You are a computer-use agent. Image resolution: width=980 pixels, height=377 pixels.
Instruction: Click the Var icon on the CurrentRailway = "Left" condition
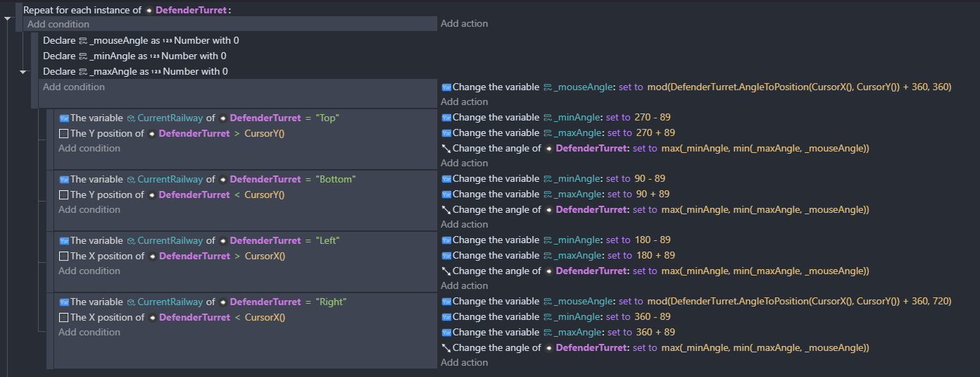point(63,241)
